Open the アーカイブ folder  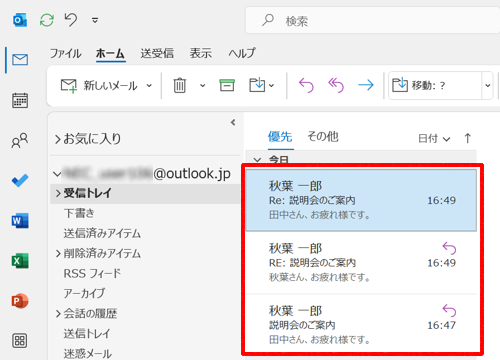84,293
